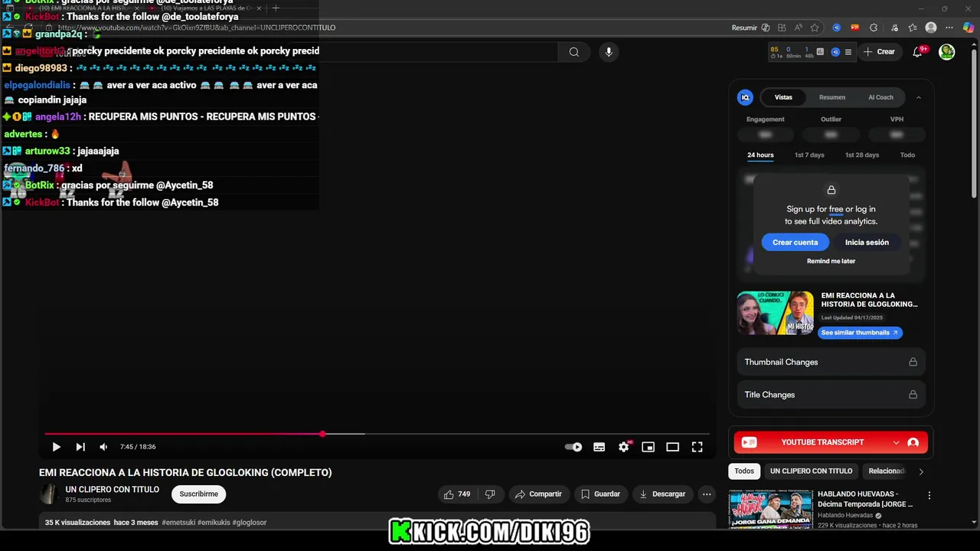The width and height of the screenshot is (980, 551).
Task: Skip to the next video
Action: coord(80,447)
